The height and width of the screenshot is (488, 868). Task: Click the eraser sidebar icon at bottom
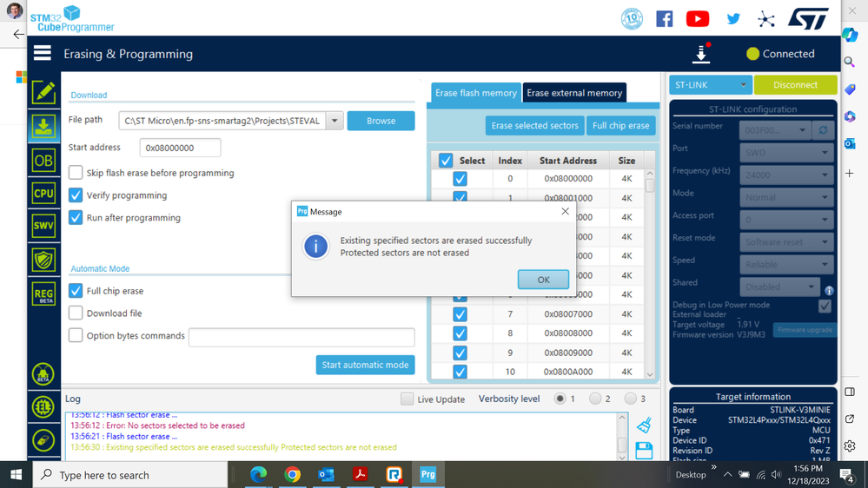coord(43,440)
